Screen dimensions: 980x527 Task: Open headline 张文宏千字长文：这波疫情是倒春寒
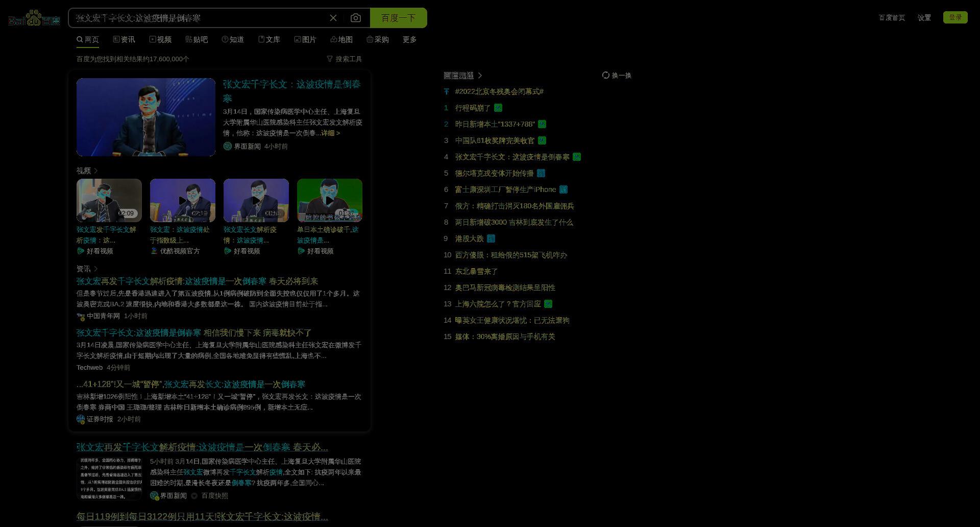tap(292, 91)
